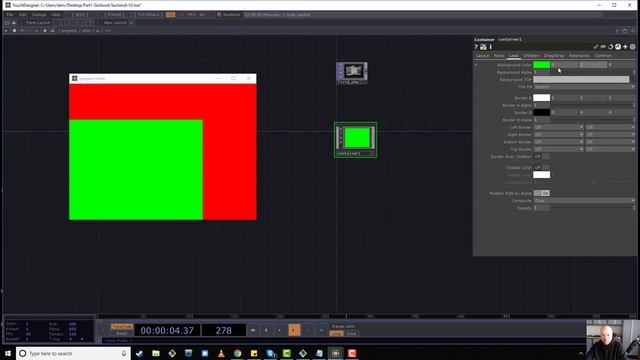Open the comment pencil icon in parameter header

(596, 47)
